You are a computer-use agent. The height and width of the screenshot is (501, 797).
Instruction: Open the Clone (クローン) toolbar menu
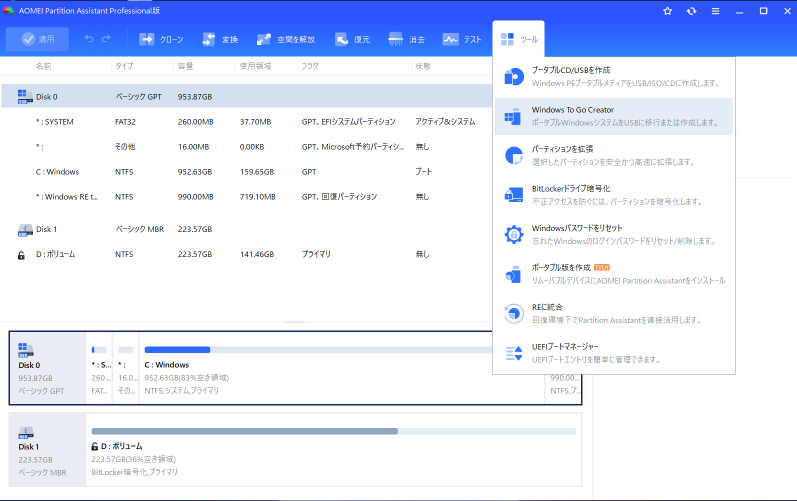pyautogui.click(x=161, y=39)
